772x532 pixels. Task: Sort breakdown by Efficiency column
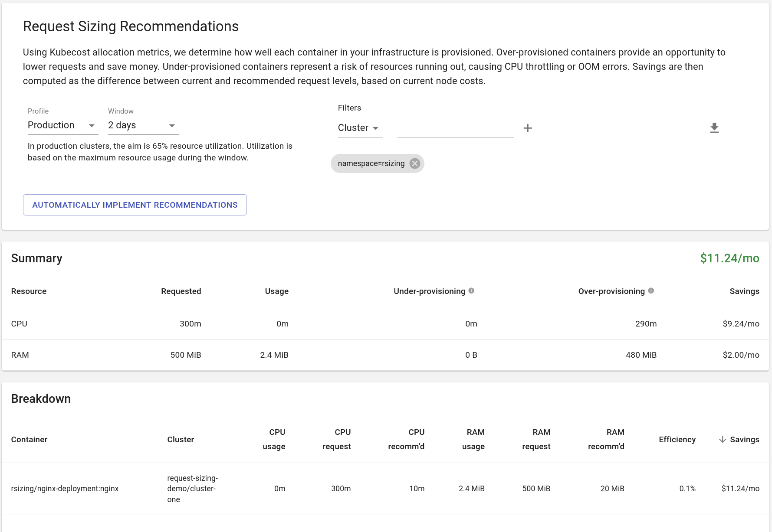click(x=677, y=440)
